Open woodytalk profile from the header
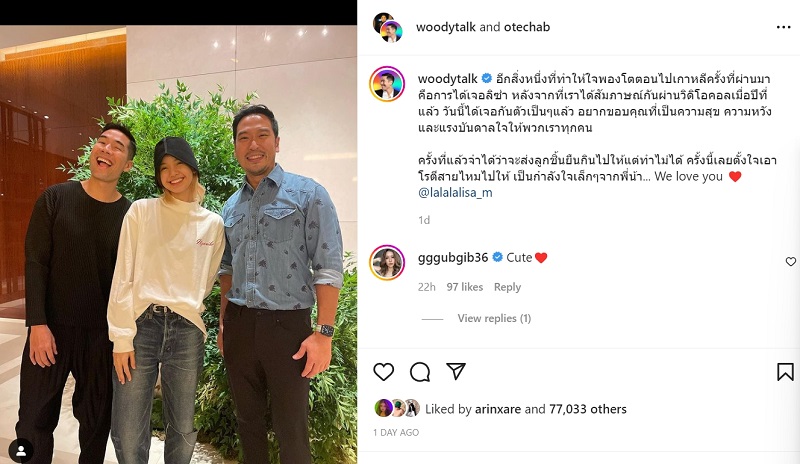This screenshot has width=800, height=464. point(446,27)
